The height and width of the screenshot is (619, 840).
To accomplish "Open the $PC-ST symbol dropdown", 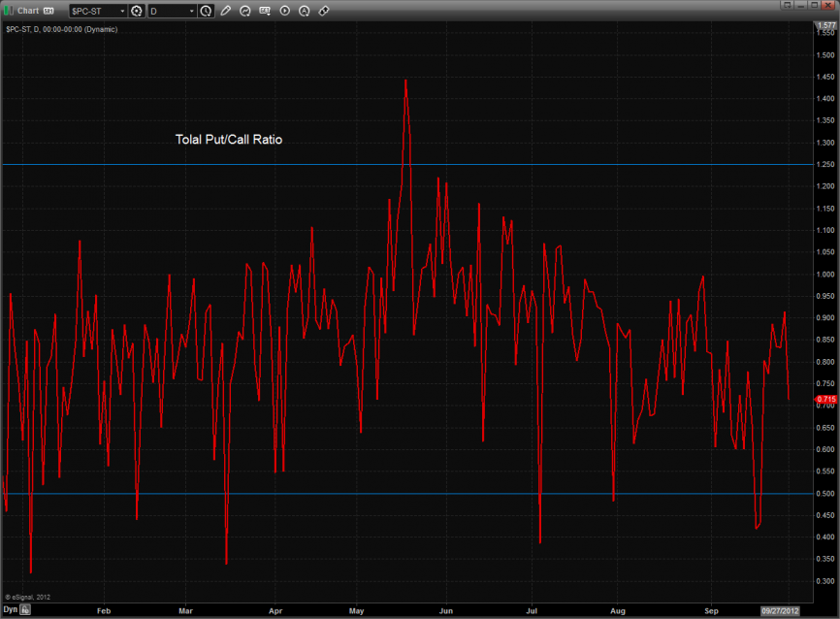I will (122, 11).
